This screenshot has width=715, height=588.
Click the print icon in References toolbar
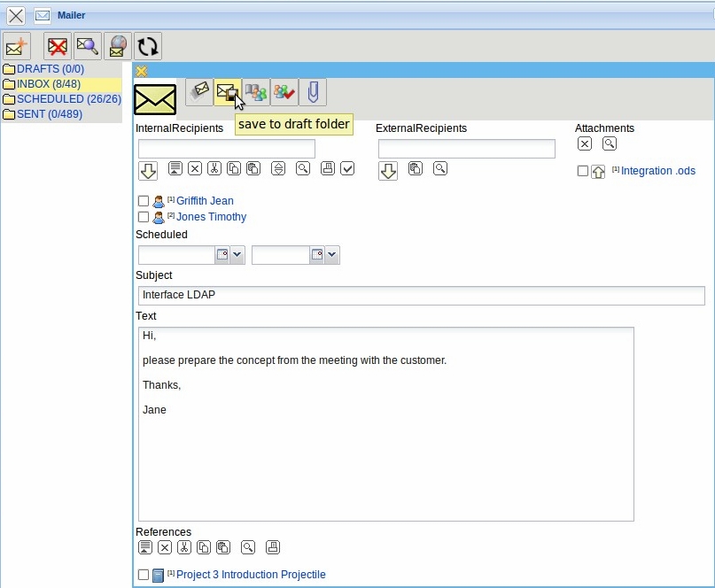273,547
